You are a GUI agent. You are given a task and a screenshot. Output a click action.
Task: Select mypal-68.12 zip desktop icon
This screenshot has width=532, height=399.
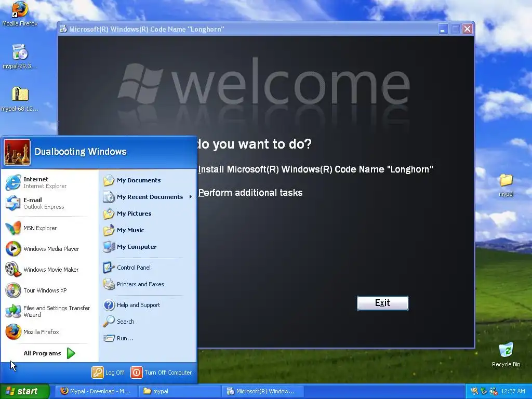[20, 99]
